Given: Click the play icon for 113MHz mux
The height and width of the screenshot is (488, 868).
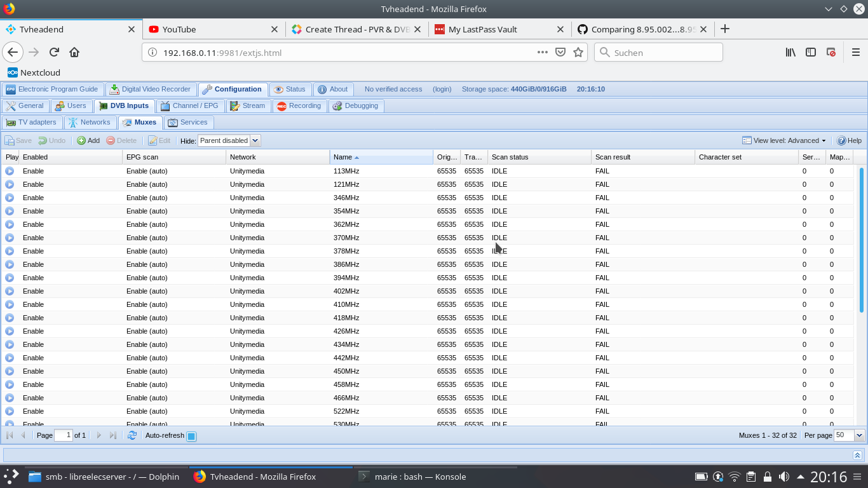Looking at the screenshot, I should [10, 171].
